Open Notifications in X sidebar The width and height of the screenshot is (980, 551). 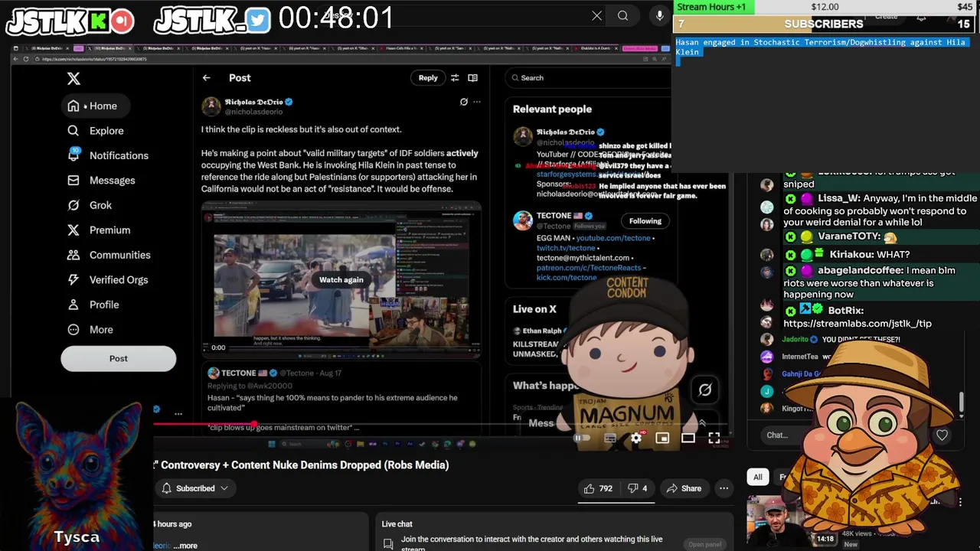point(108,155)
